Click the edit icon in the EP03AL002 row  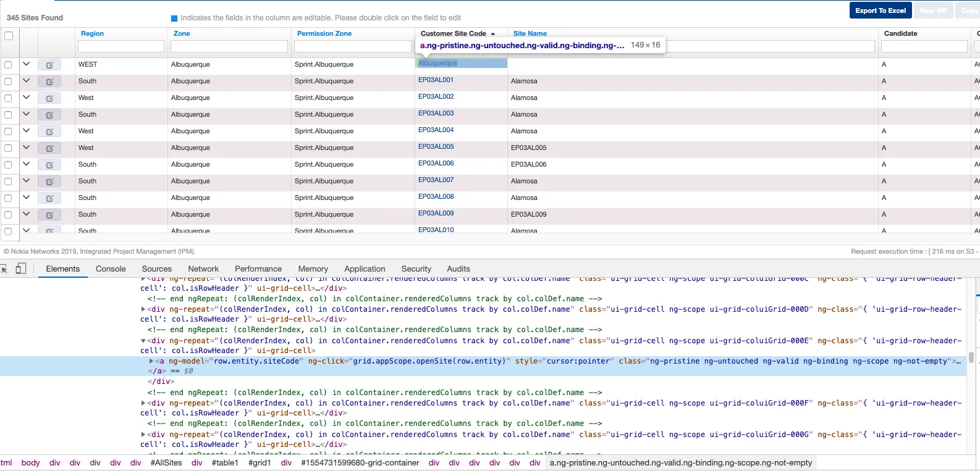[x=49, y=98]
